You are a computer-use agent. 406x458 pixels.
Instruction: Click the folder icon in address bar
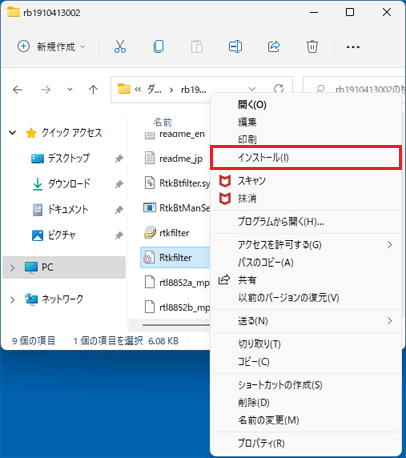click(124, 89)
